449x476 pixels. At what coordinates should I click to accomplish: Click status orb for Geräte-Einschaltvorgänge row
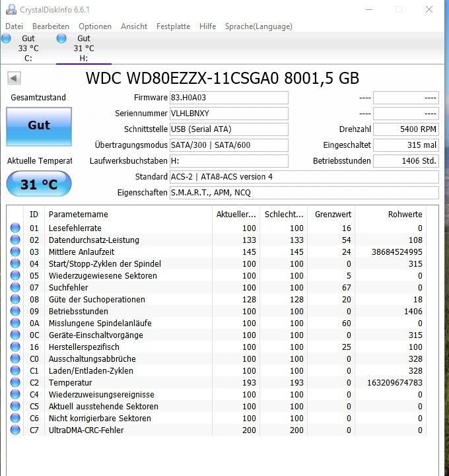coord(15,335)
